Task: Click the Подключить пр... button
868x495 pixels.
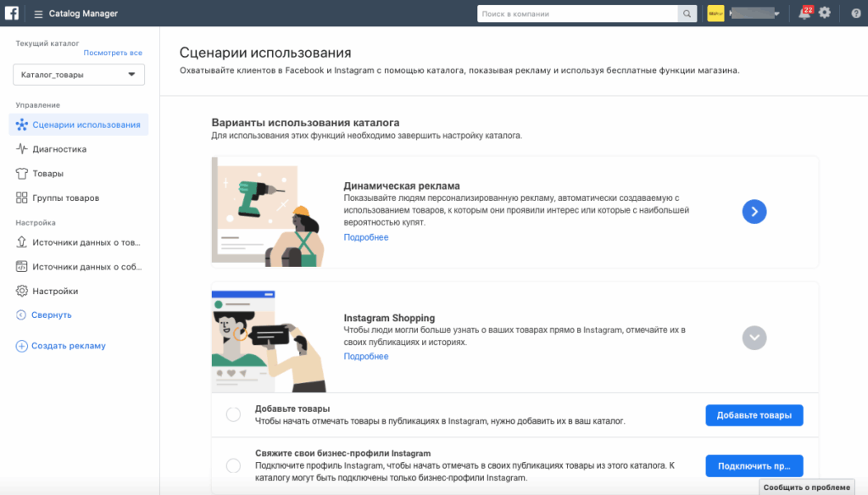Action: (x=754, y=466)
